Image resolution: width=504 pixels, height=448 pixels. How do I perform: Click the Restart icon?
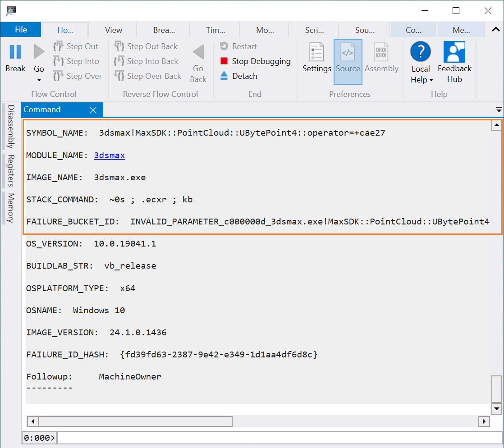coord(224,46)
